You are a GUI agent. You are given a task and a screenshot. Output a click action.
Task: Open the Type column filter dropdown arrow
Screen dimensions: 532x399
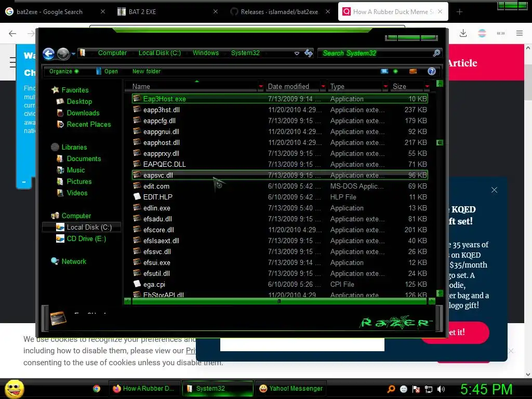coord(385,87)
